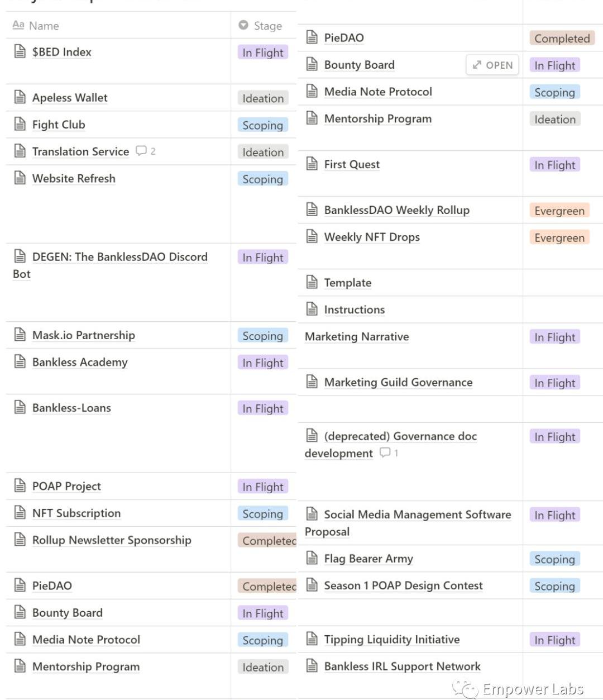This screenshot has width=603, height=700.
Task: Click the Tipping Liquidity Initiative page icon
Action: 312,639
